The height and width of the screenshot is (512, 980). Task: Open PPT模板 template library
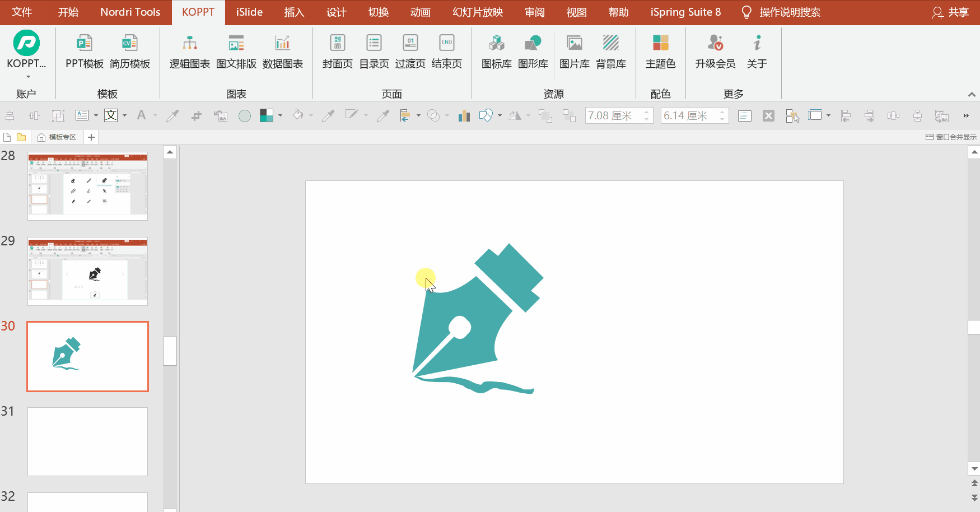tap(84, 50)
